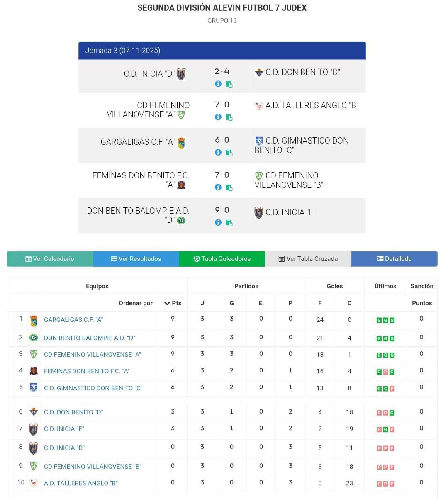Open match report icon for Balompie 9-0 game
This screenshot has height=499, width=448.
pos(229,223)
